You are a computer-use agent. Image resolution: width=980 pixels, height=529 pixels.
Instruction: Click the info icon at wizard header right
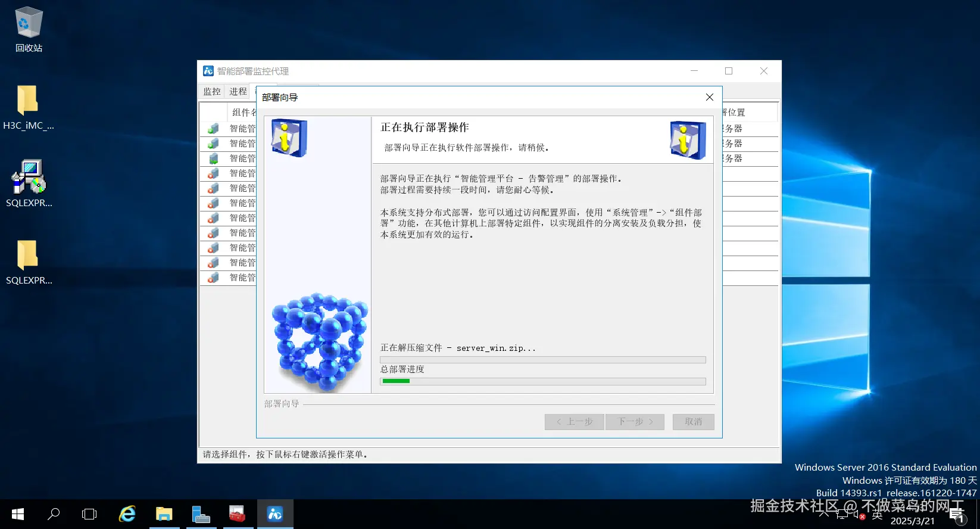tap(688, 140)
